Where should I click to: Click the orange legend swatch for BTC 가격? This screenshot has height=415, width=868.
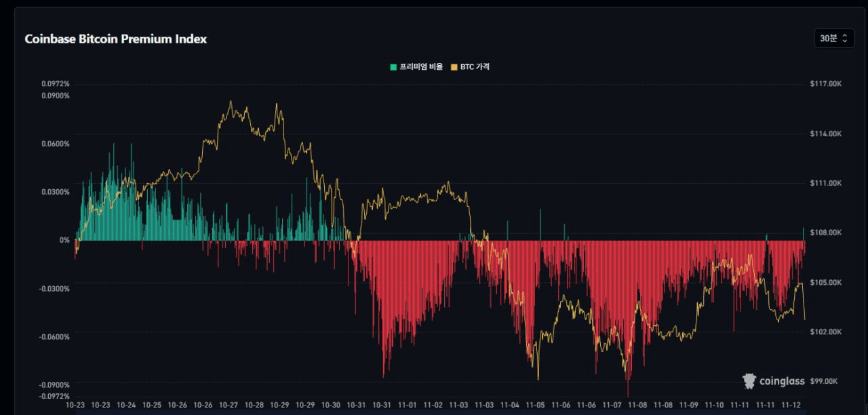(454, 66)
